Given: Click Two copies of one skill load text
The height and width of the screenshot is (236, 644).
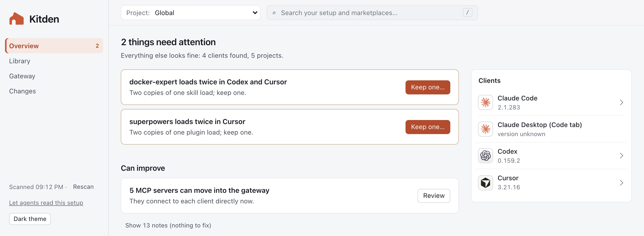Looking at the screenshot, I should [x=188, y=93].
